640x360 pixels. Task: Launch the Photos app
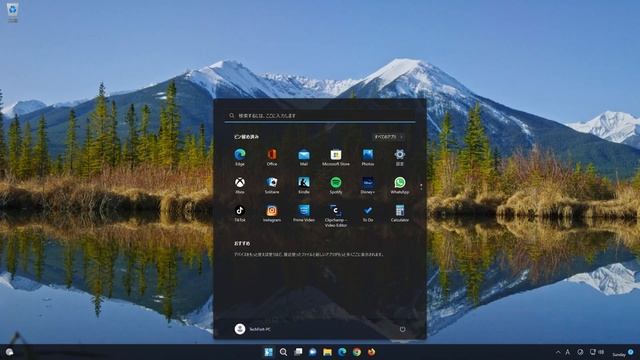368,157
